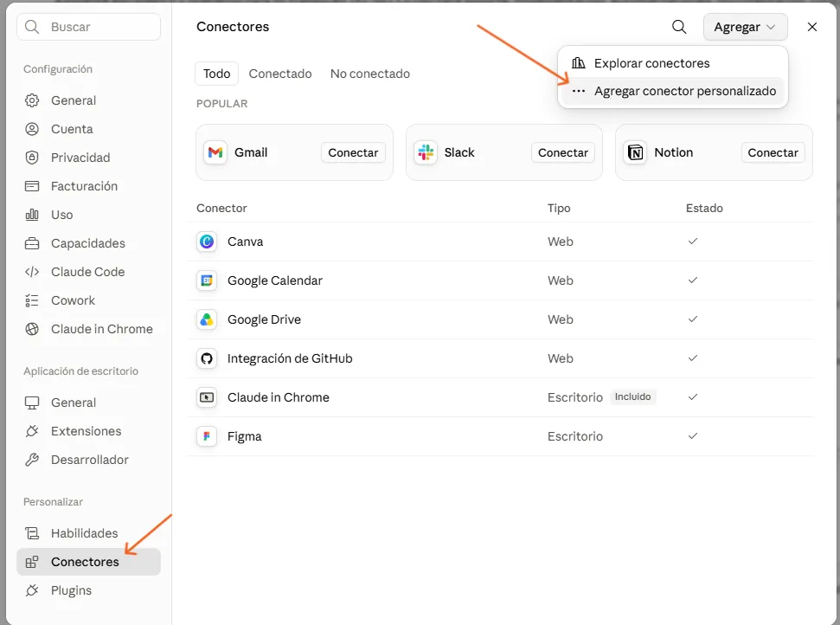
Task: Click the Google Drive logo icon
Action: [207, 319]
